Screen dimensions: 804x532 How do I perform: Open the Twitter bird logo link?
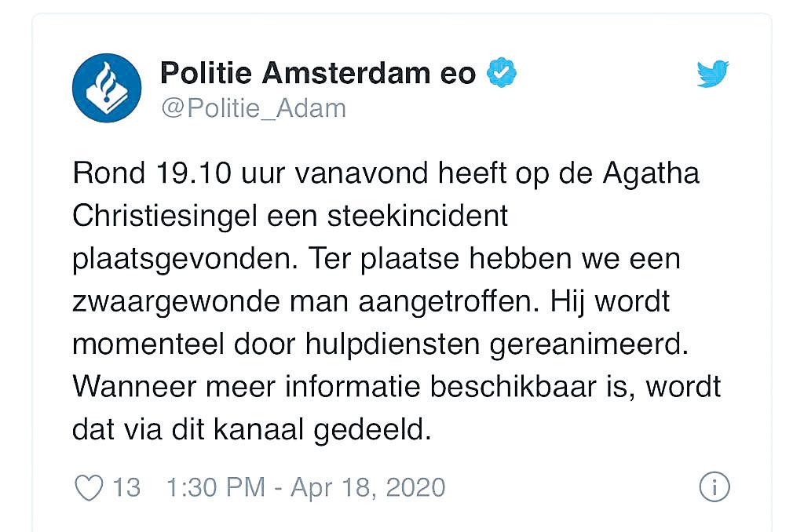click(713, 74)
